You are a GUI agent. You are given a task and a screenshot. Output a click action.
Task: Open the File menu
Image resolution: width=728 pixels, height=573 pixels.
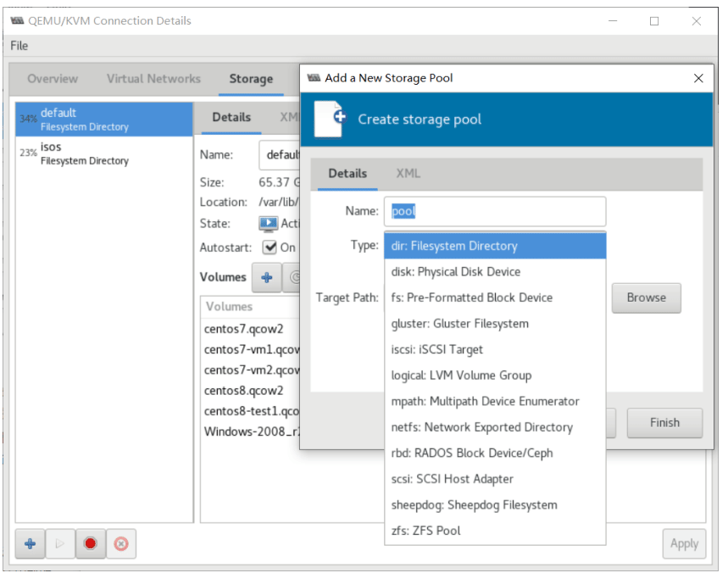pyautogui.click(x=19, y=46)
